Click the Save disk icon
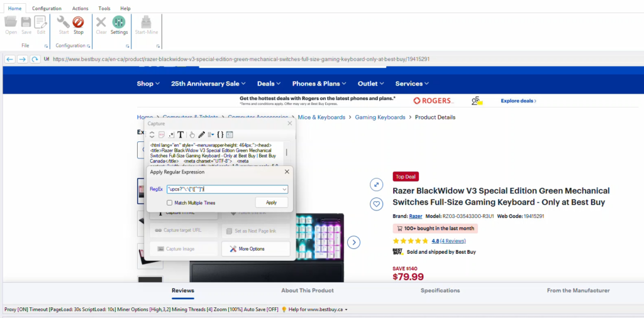644x318 pixels. [x=26, y=22]
